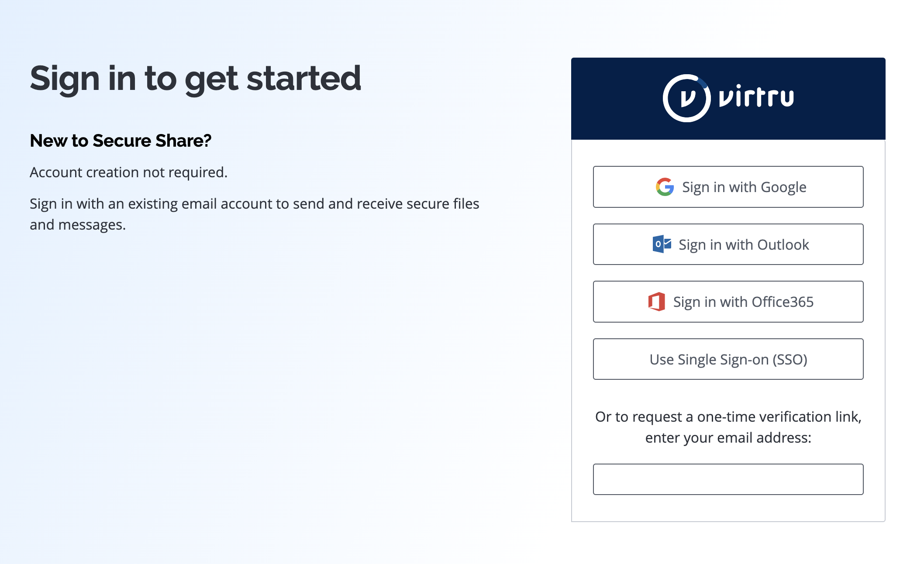Click the Outlook envelope icon

coord(662,244)
